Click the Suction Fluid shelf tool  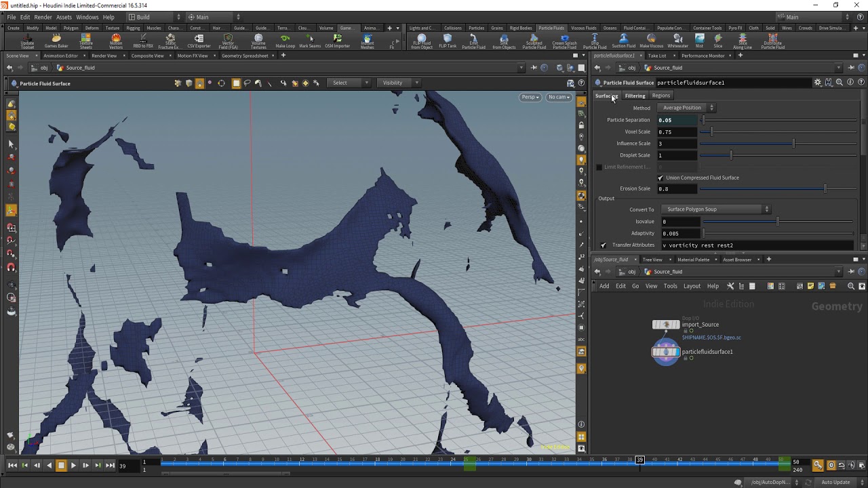click(x=623, y=41)
